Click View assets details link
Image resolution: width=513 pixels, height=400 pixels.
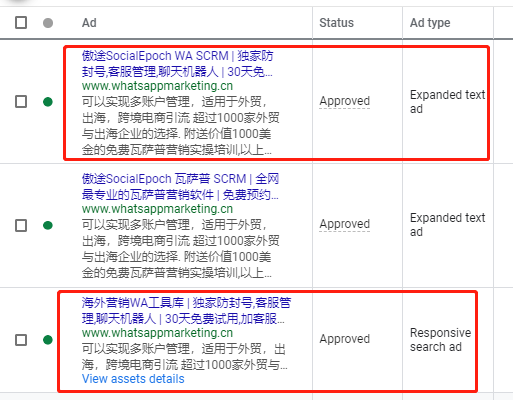coord(133,379)
